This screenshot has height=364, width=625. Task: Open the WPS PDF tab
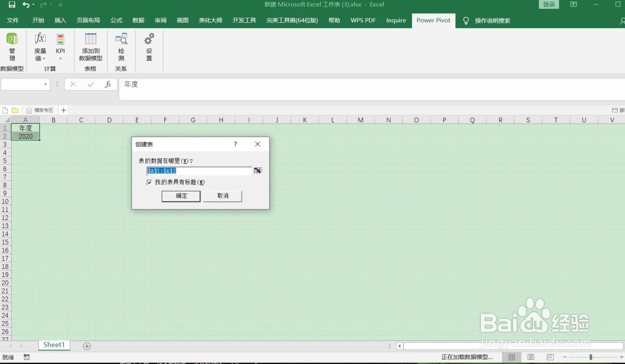click(363, 20)
